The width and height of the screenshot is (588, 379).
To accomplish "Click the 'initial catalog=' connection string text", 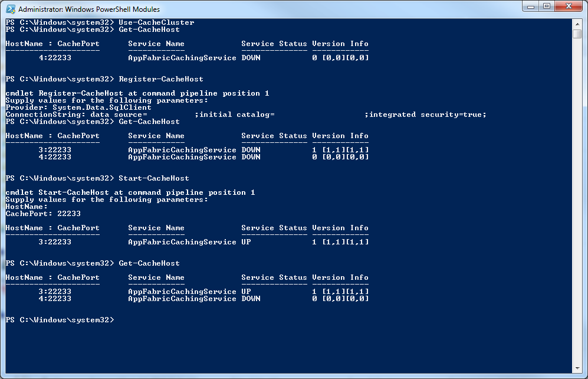I will coord(236,115).
